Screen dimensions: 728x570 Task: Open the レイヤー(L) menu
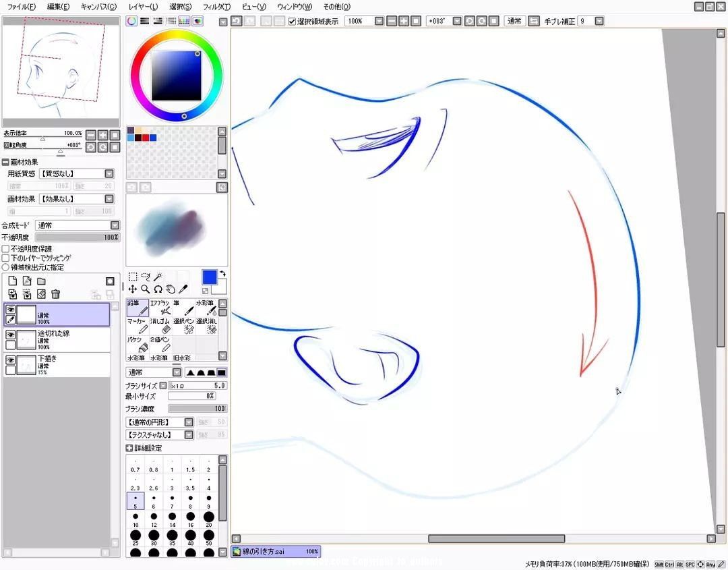coord(143,7)
